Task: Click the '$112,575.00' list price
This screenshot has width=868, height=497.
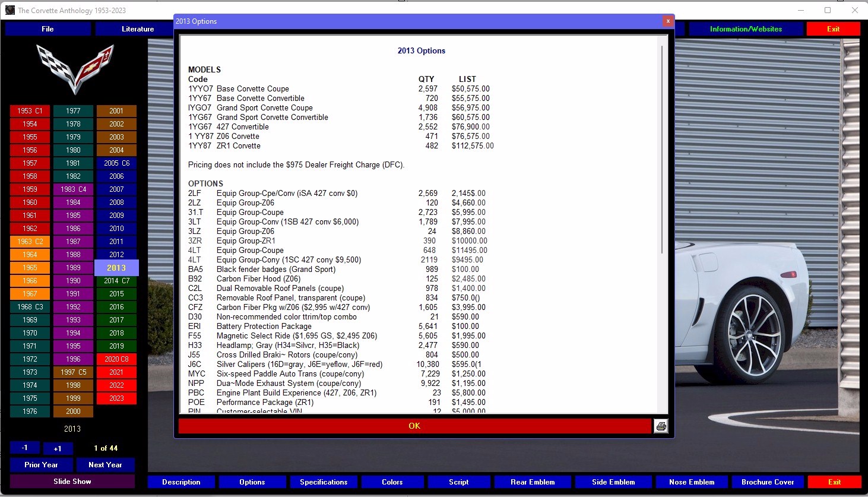Action: [x=473, y=146]
